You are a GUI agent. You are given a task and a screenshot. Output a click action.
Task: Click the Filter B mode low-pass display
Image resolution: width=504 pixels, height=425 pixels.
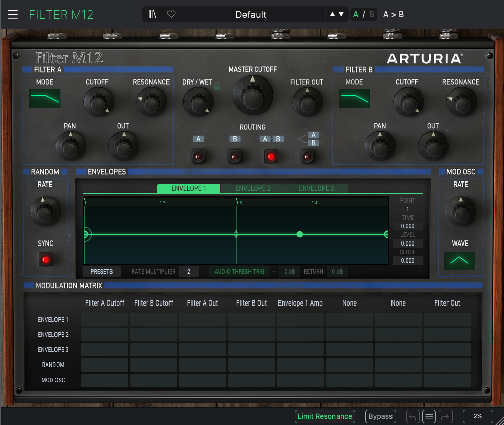coord(354,98)
